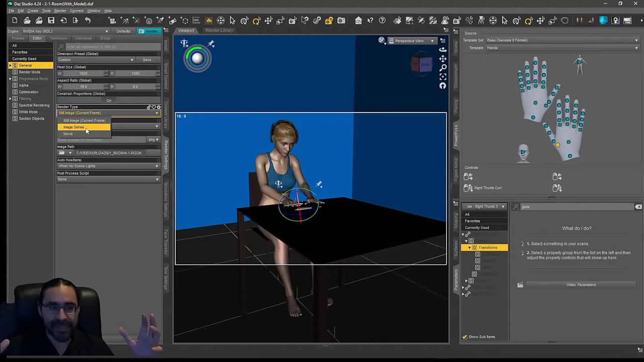Click the Render Type gear settings icon

(159, 107)
